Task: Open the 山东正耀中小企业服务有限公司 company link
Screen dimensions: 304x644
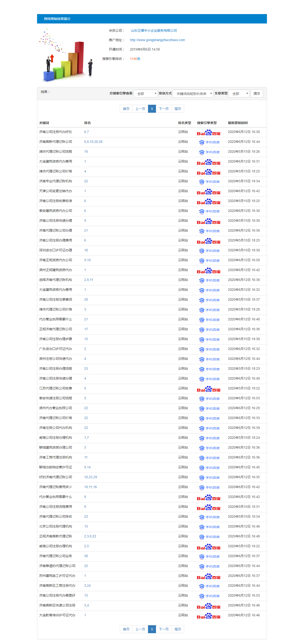Action: coord(154,31)
